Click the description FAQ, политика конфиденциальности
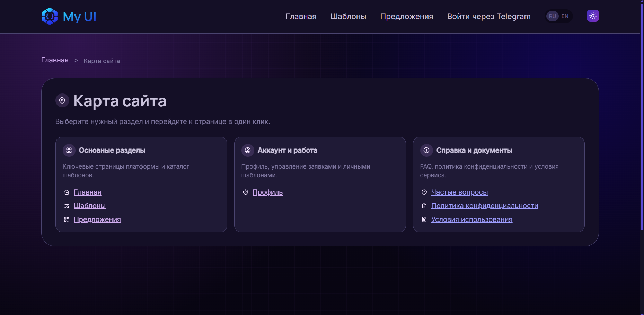Viewport: 644px width, 315px height. click(x=489, y=171)
